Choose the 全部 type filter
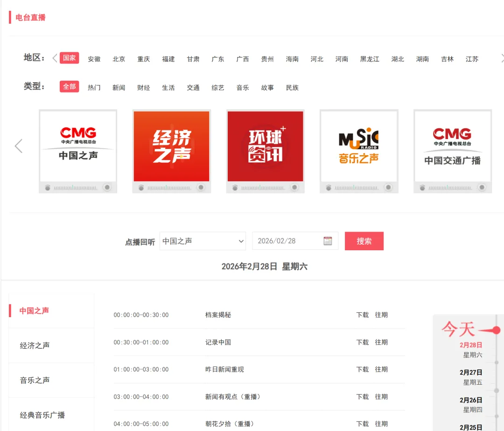 (x=70, y=86)
